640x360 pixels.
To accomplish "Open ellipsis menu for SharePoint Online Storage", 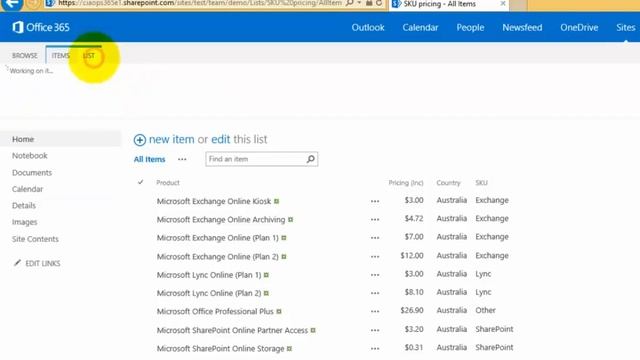I will pyautogui.click(x=375, y=349).
